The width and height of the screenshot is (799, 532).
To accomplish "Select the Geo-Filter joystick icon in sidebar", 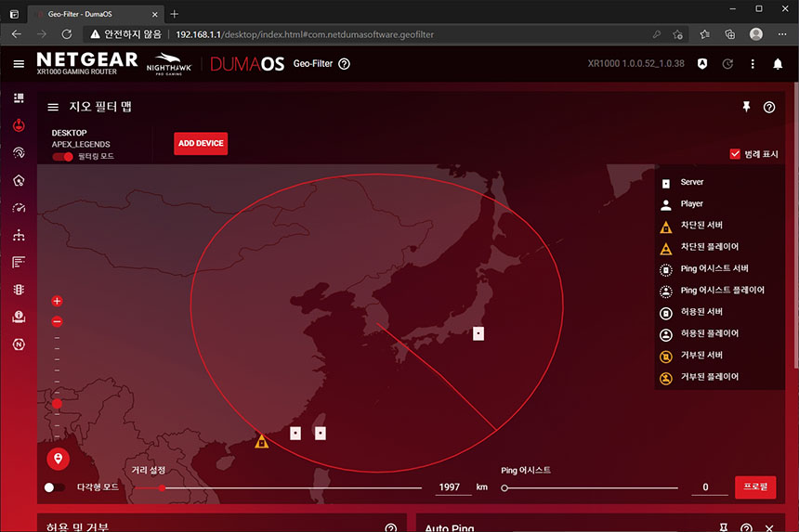I will tap(19, 125).
